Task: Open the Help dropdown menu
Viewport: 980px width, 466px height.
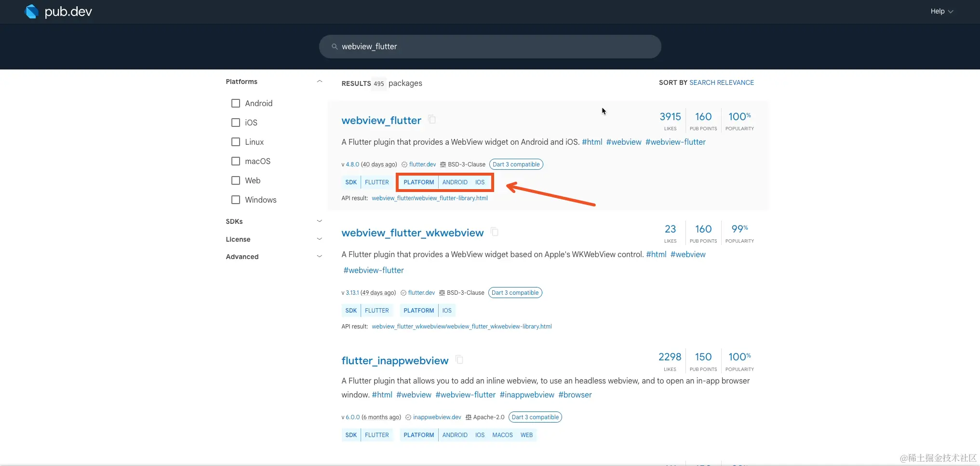Action: (941, 11)
